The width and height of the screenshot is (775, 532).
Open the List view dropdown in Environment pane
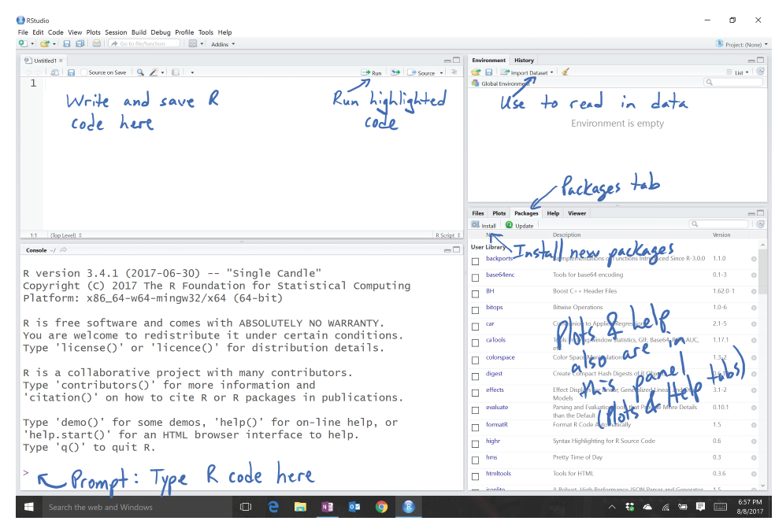tap(738, 72)
